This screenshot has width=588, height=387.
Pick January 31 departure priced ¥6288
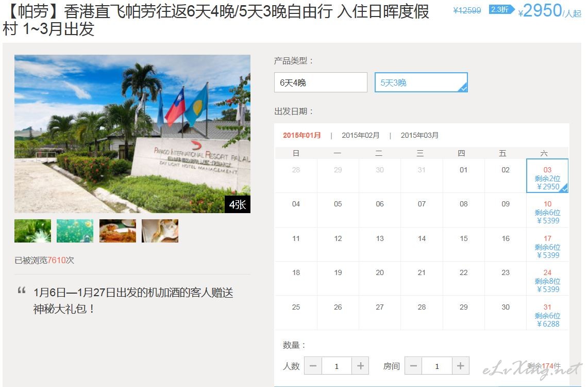point(547,313)
